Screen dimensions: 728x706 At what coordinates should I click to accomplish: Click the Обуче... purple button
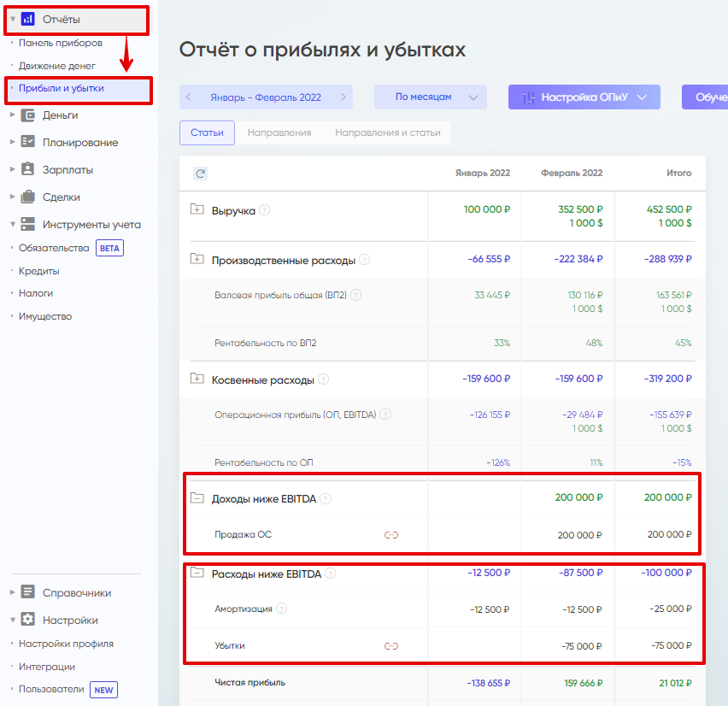[705, 97]
